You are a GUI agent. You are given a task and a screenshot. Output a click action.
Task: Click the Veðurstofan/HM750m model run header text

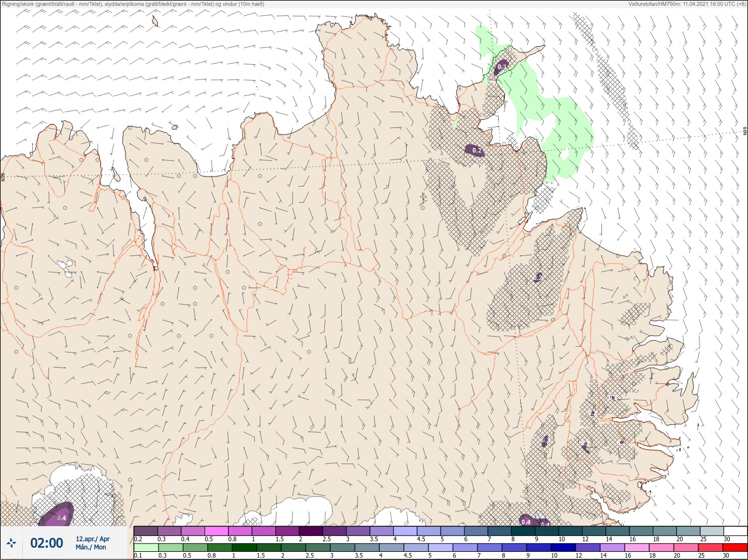pos(688,4)
